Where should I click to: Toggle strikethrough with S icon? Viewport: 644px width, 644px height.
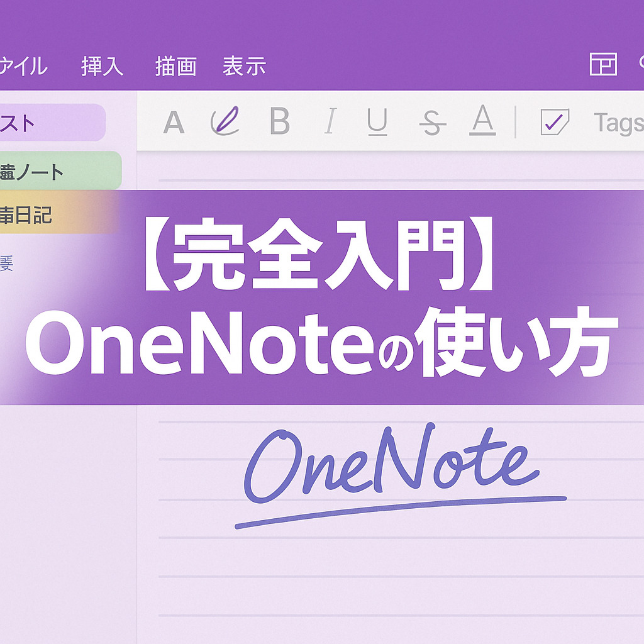[433, 123]
